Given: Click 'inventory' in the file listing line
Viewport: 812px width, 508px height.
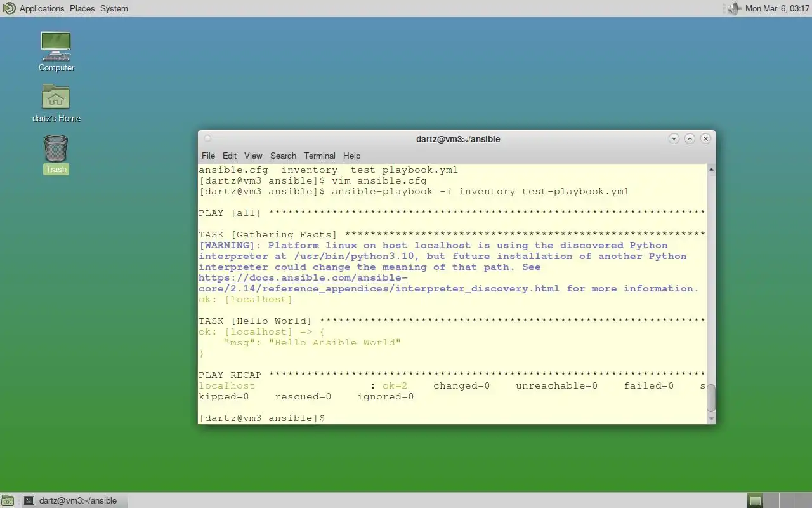Looking at the screenshot, I should tap(309, 170).
